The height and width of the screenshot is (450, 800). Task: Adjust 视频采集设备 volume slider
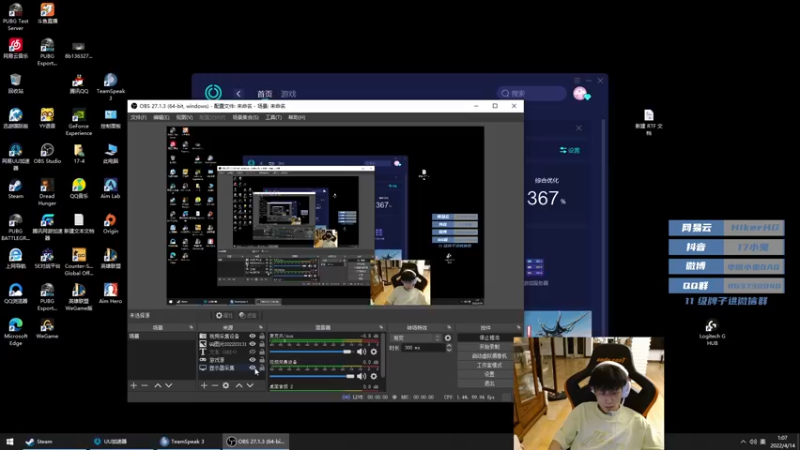click(312, 376)
